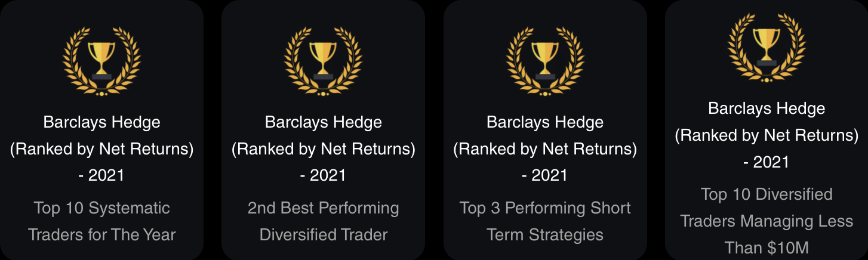Click "Ranked by Net Returns" on Short Term card
Screen dimensions: 868x260
tap(545, 149)
